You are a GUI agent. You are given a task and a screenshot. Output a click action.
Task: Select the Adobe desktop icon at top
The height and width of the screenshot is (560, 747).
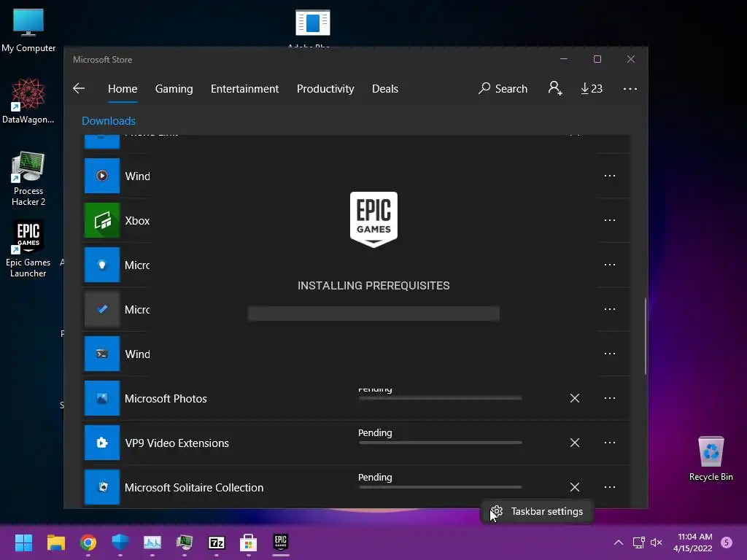point(312,28)
